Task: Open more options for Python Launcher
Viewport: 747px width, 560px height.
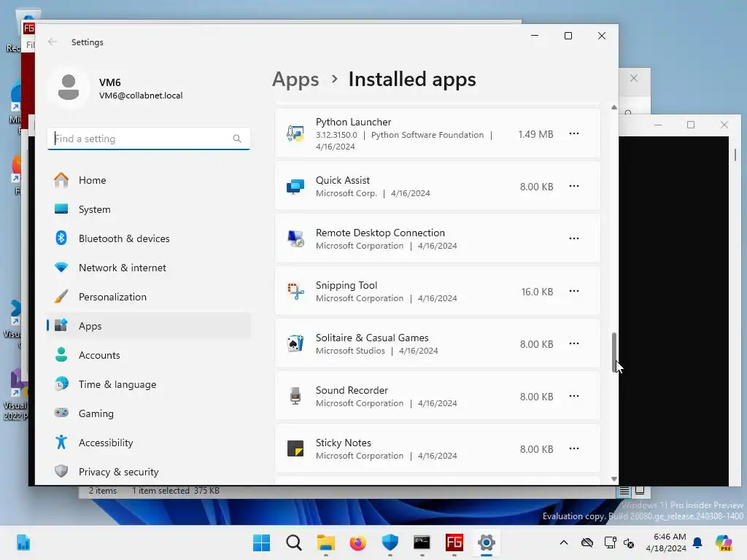Action: pos(574,134)
